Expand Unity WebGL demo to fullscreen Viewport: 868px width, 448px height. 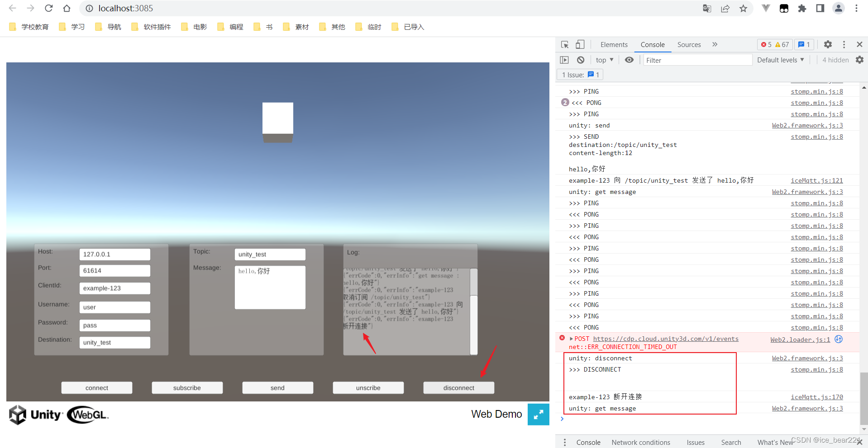point(538,414)
